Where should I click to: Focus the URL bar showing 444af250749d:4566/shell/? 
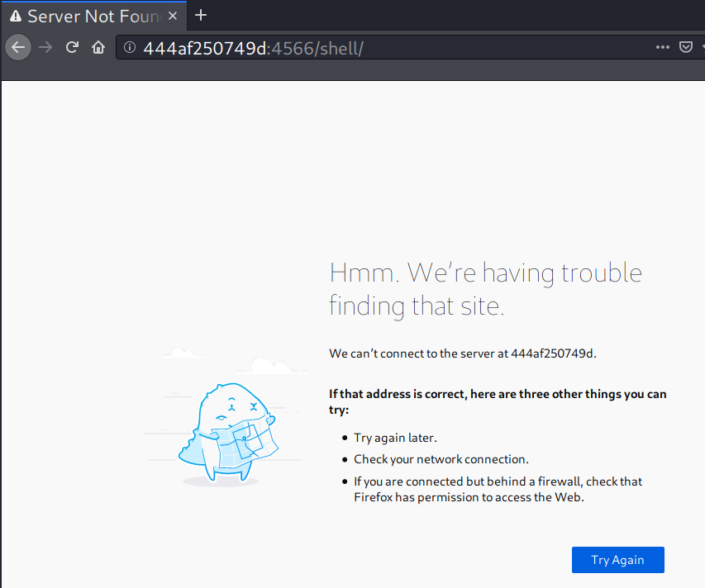(x=372, y=48)
